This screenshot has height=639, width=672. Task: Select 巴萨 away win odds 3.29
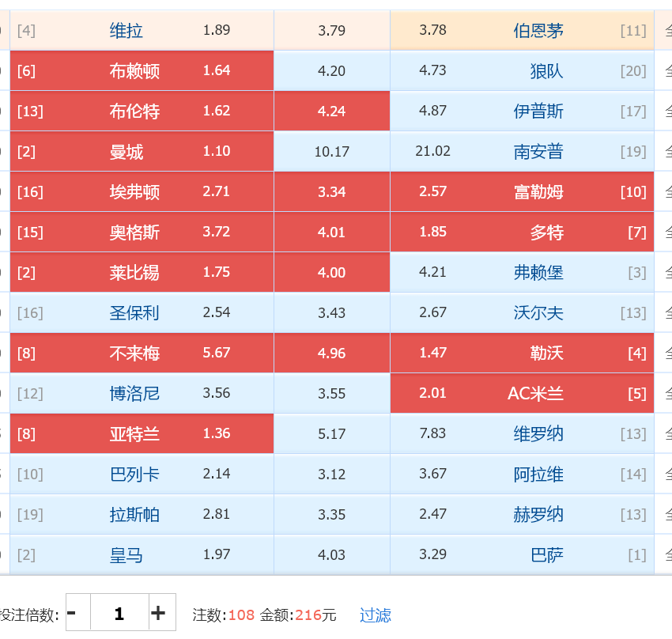522,554
